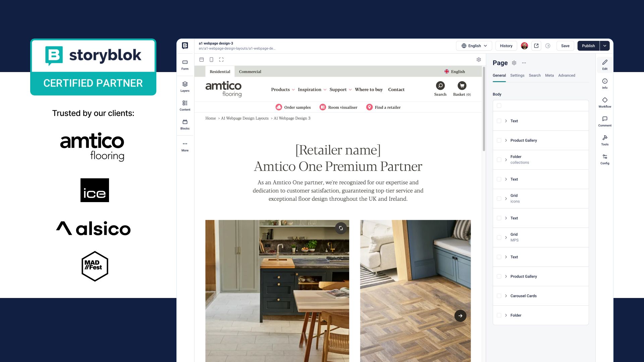The height and width of the screenshot is (362, 644).
Task: Click the preview pane vertical scrollbar
Action: pyautogui.click(x=484, y=109)
